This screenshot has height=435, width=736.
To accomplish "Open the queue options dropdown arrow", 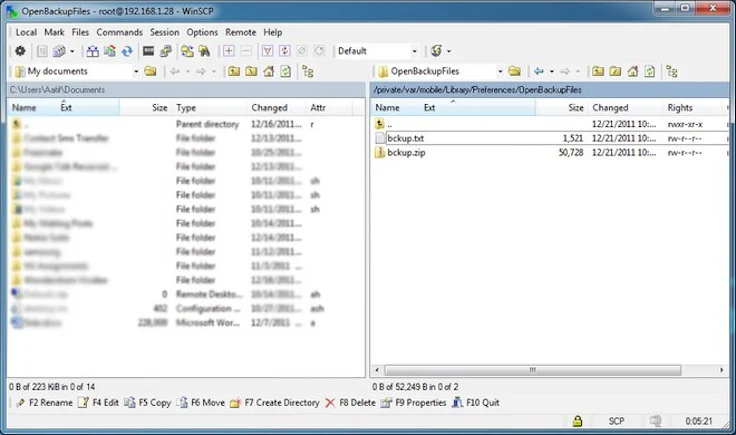I will [72, 51].
